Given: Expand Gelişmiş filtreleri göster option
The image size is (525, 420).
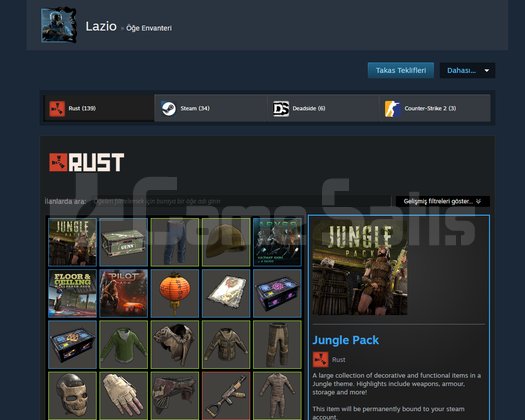Looking at the screenshot, I should (443, 201).
